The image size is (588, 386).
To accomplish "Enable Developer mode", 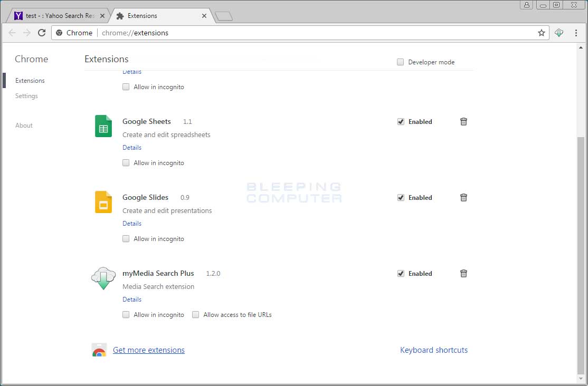I will (x=400, y=62).
